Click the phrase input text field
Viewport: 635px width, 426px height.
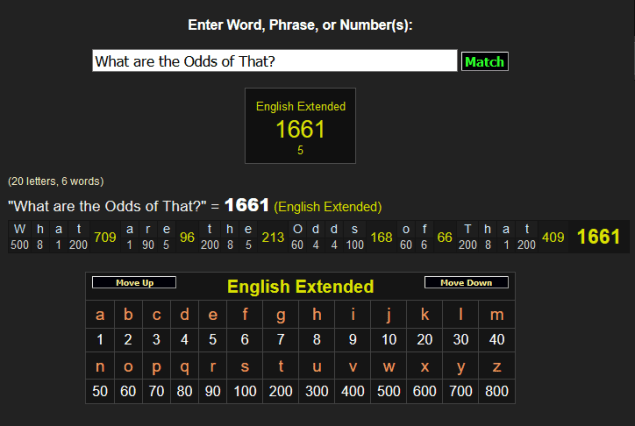click(274, 61)
